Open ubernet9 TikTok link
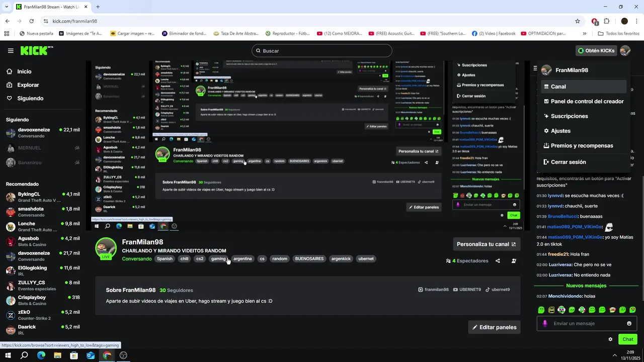The width and height of the screenshot is (644, 362). tap(498, 290)
